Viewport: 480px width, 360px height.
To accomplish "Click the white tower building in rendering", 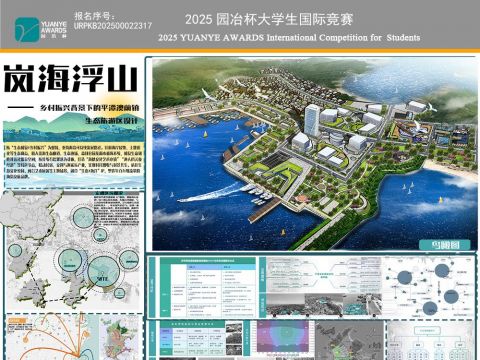I will [312, 120].
